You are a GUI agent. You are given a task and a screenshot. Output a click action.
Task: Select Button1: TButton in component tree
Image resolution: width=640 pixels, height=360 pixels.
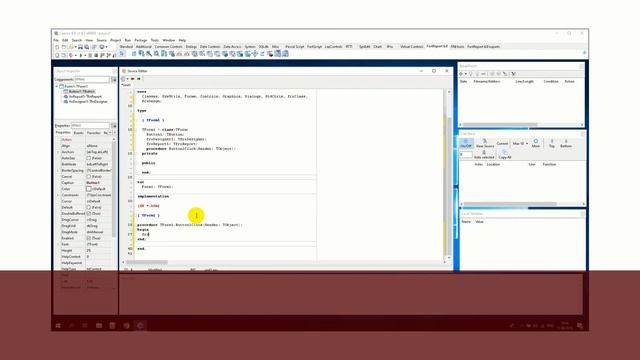82,91
